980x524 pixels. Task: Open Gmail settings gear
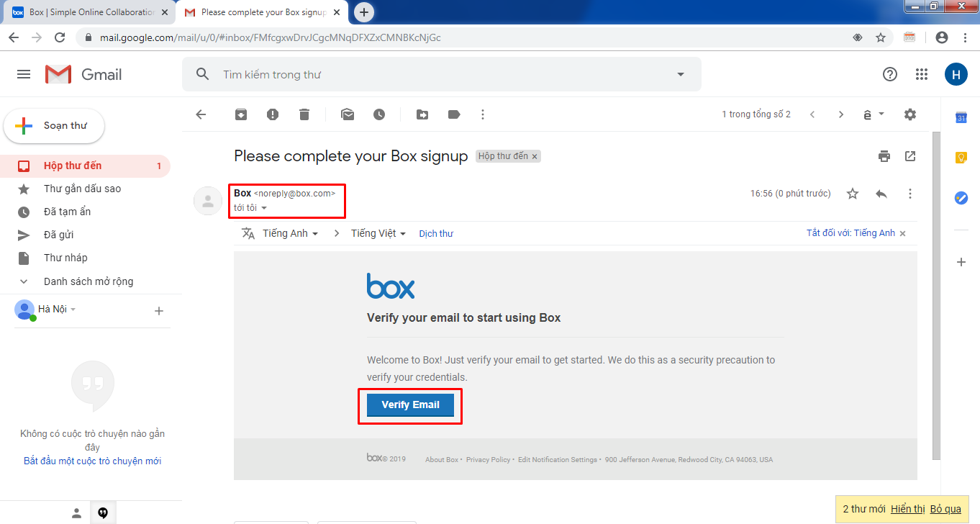910,114
